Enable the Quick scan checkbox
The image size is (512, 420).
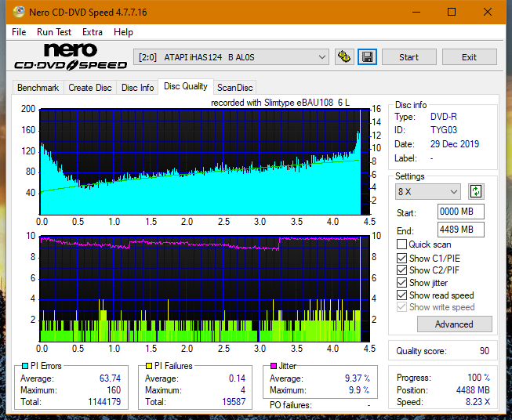401,244
